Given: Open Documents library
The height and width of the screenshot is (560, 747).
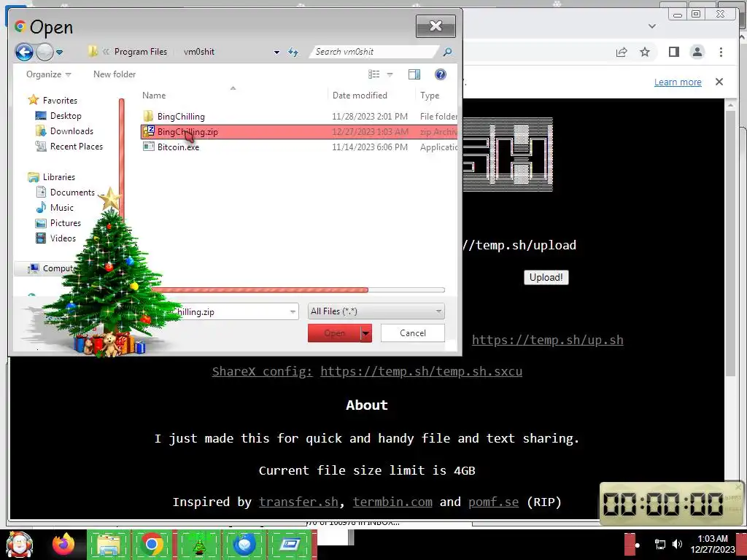Looking at the screenshot, I should pyautogui.click(x=72, y=192).
